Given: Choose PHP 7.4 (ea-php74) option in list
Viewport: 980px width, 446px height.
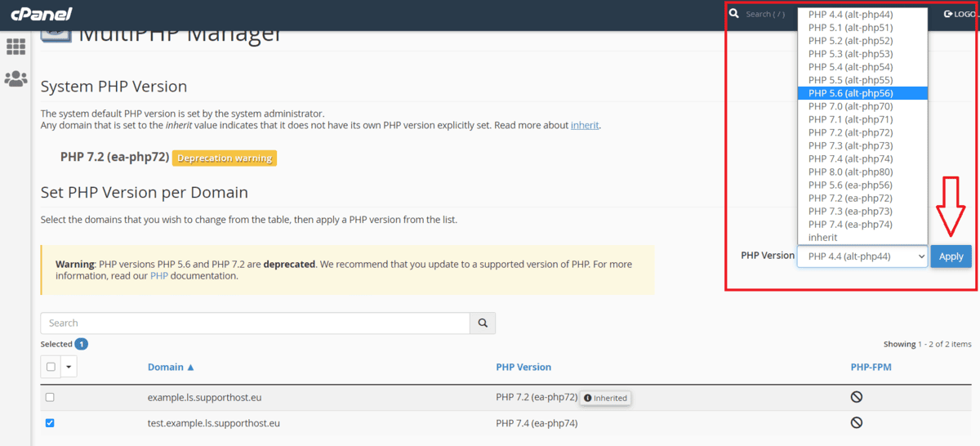Looking at the screenshot, I should pyautogui.click(x=862, y=224).
